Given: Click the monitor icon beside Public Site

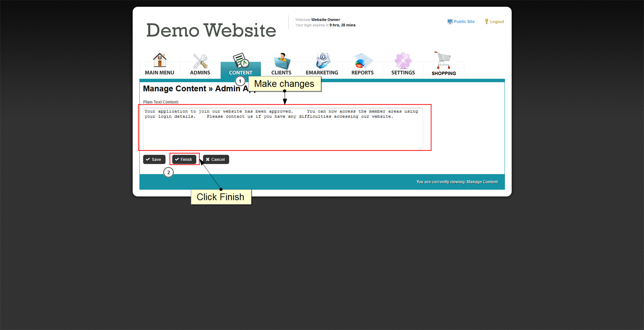Looking at the screenshot, I should pyautogui.click(x=450, y=22).
